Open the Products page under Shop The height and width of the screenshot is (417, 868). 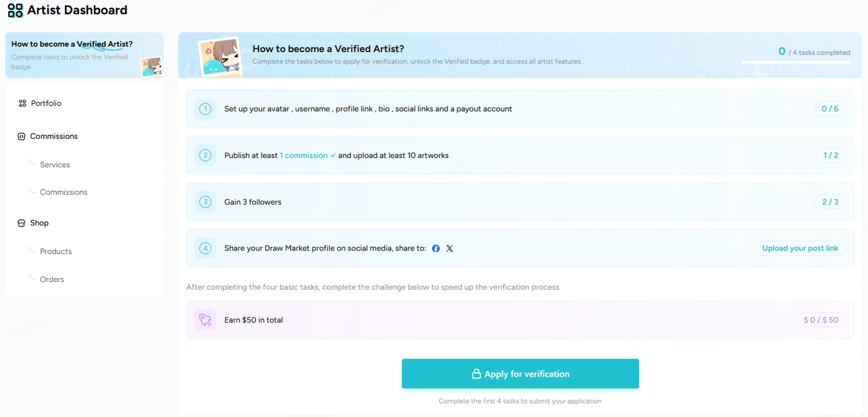pyautogui.click(x=56, y=252)
